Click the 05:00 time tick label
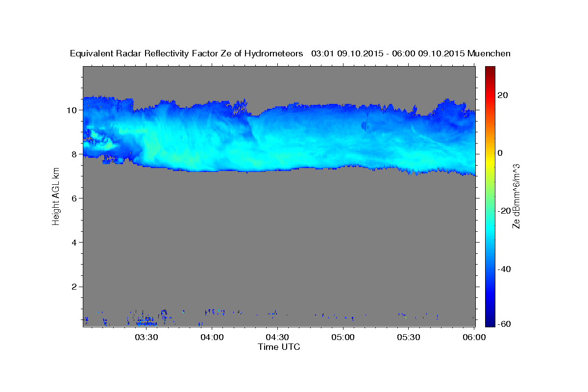588x392 pixels. [x=343, y=338]
